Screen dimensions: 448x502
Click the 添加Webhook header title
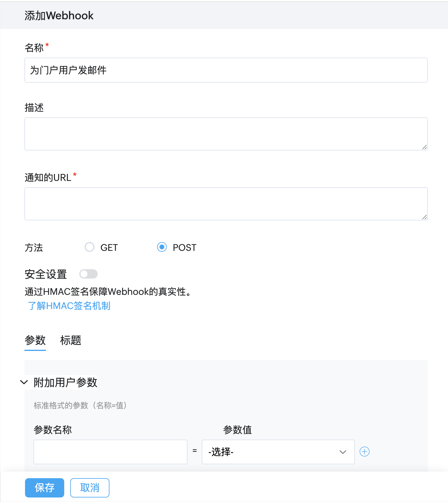pyautogui.click(x=59, y=16)
